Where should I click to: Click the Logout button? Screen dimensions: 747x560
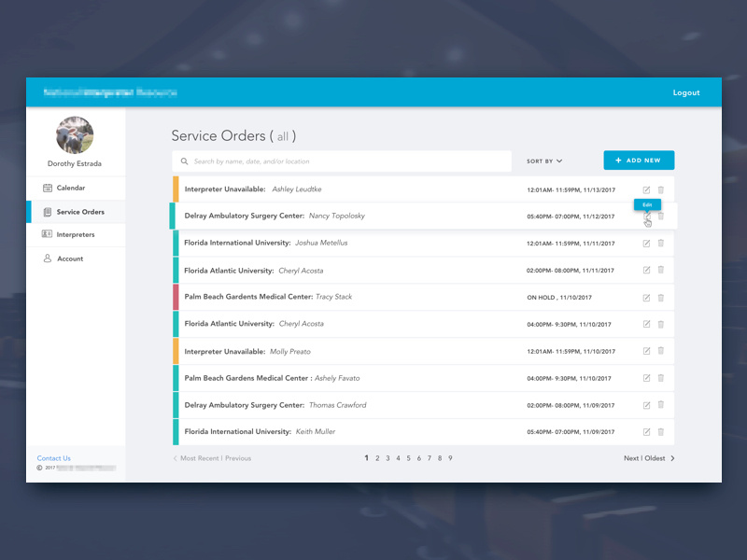click(686, 92)
